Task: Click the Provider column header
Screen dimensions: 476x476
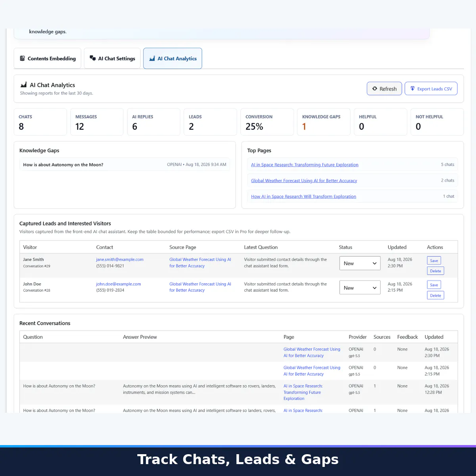Action: tap(357, 337)
